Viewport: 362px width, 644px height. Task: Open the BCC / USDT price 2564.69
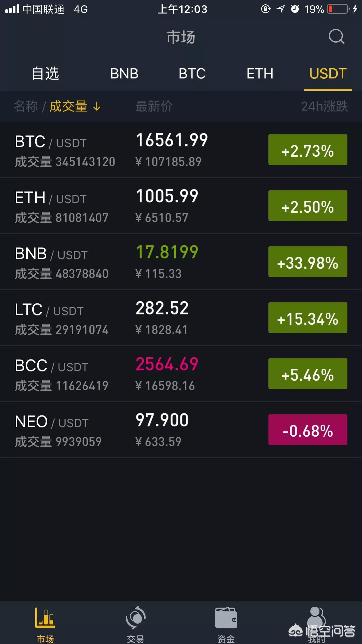tap(167, 364)
